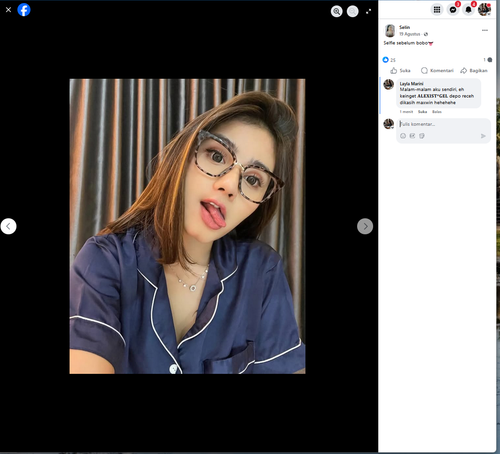Click the Komentari button
The height and width of the screenshot is (454, 500).
pyautogui.click(x=437, y=71)
